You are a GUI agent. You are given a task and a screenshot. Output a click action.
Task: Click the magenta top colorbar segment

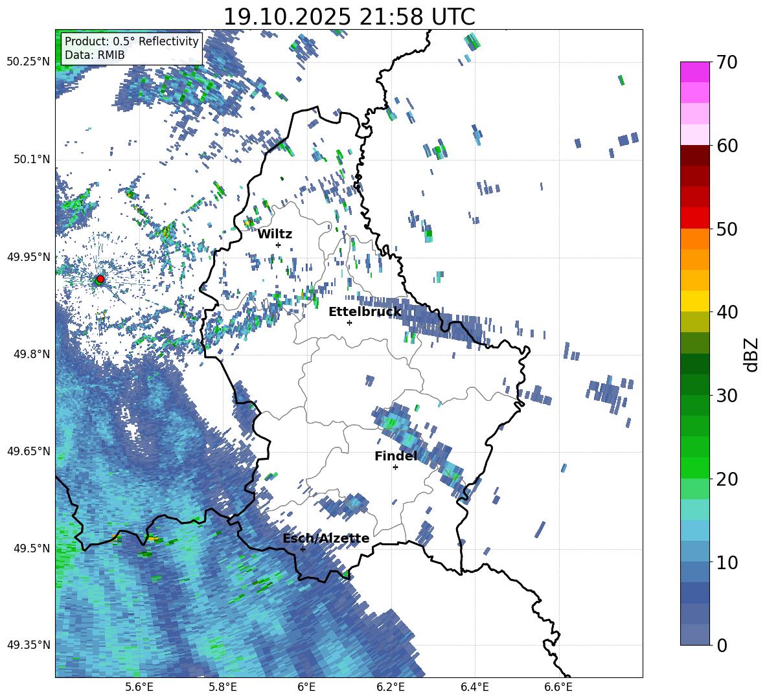(694, 73)
